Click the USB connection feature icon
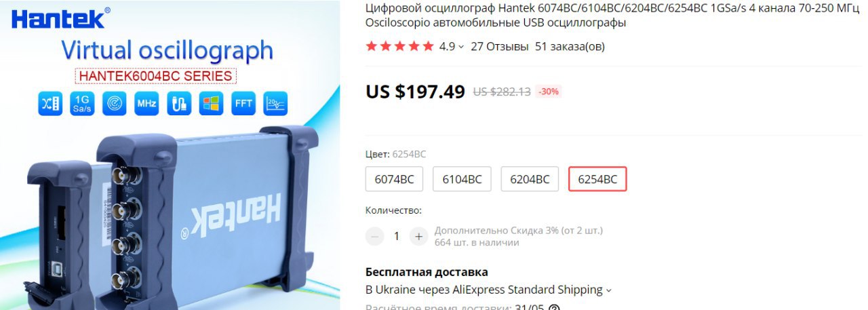This screenshot has width=868, height=310. click(179, 104)
